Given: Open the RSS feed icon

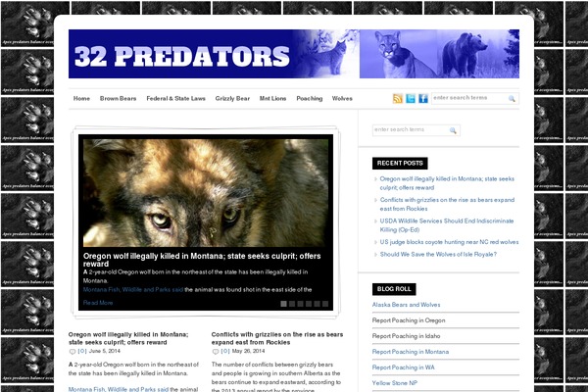Looking at the screenshot, I should tap(398, 98).
